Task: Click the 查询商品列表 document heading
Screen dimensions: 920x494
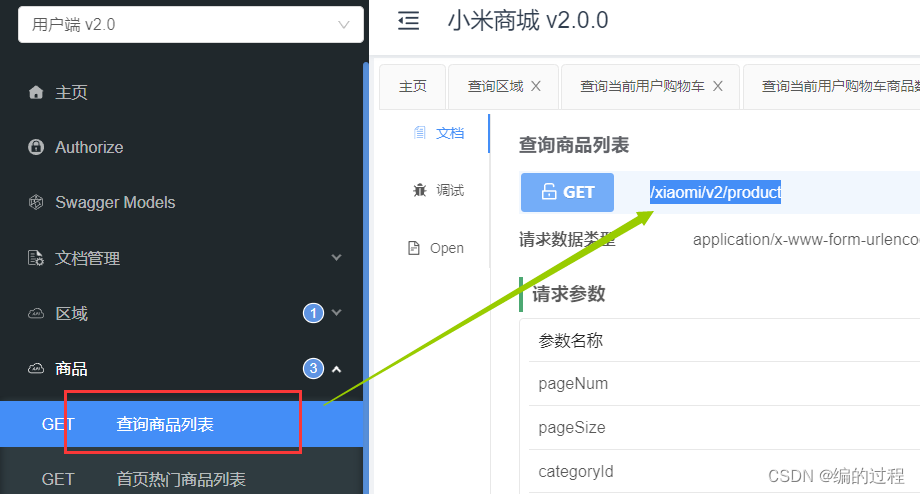Action: 574,145
